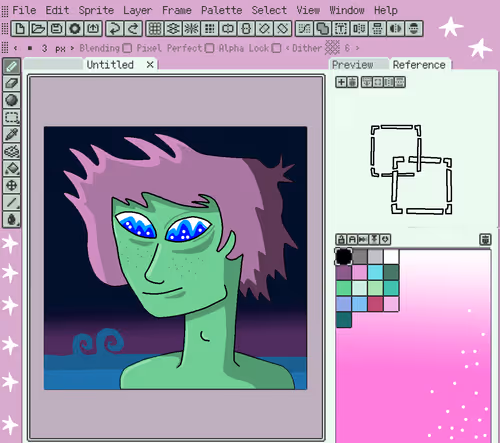This screenshot has width=500, height=443.
Task: Select the Eraser tool
Action: coord(12,83)
